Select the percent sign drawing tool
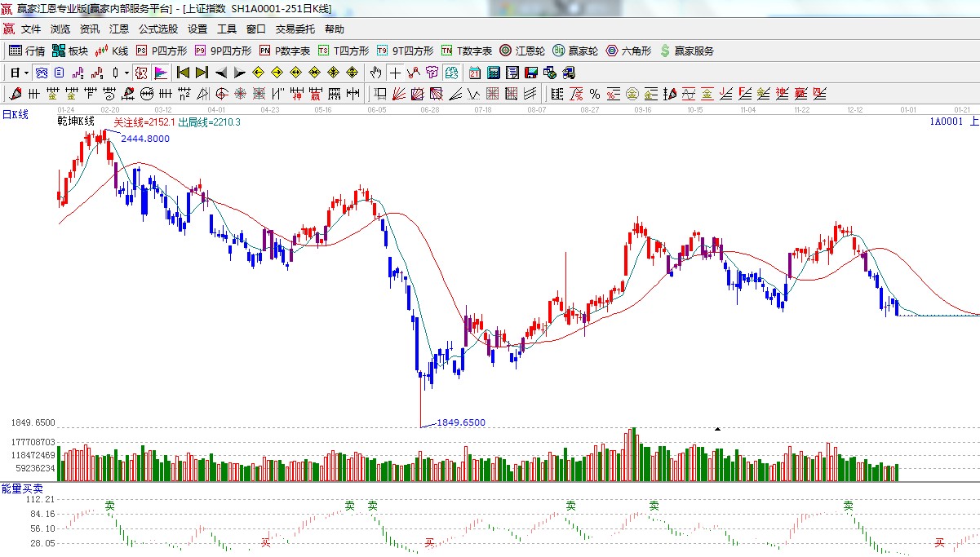Viewport: 980px width, 557px height. 595,94
